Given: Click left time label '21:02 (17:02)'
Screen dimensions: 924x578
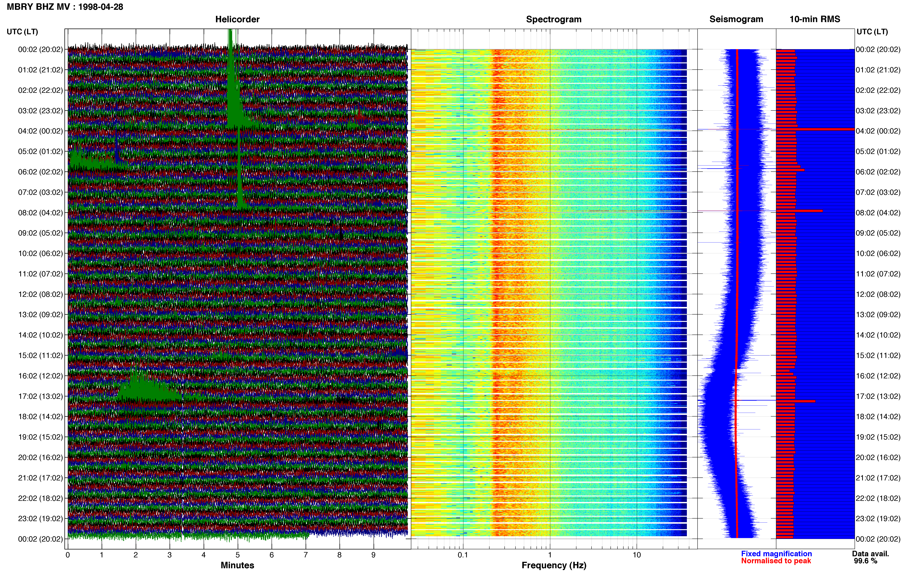Looking at the screenshot, I should [40, 478].
